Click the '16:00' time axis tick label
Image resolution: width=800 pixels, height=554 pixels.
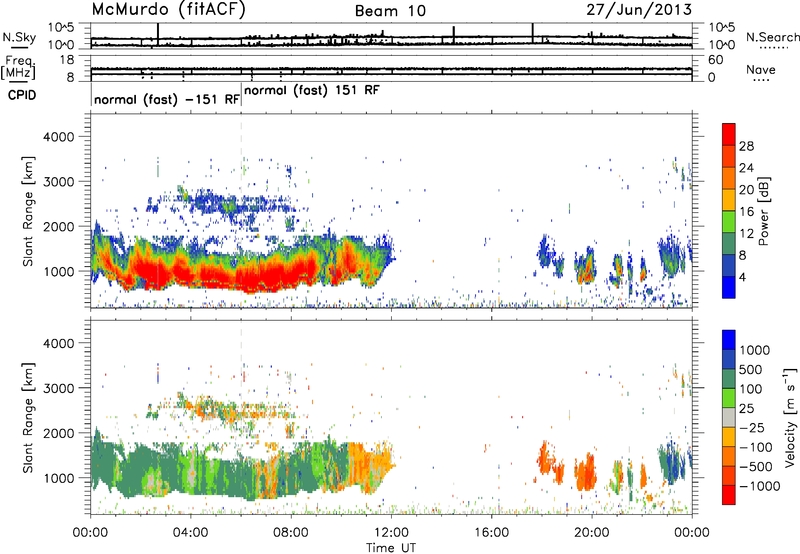point(491,533)
